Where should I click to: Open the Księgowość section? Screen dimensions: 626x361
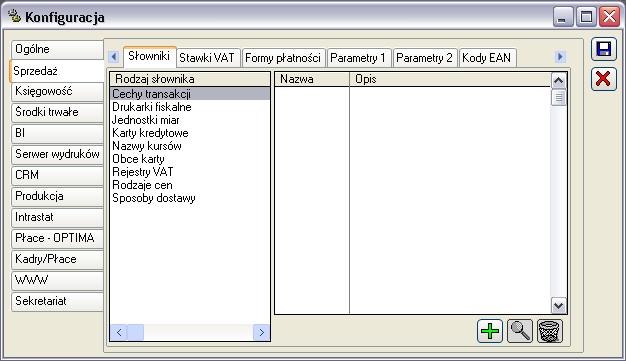pos(57,91)
